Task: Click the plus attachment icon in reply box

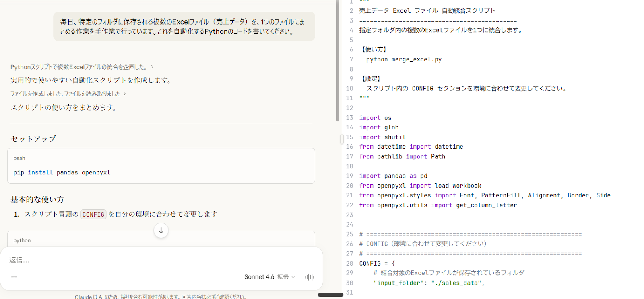Action: pos(14,277)
